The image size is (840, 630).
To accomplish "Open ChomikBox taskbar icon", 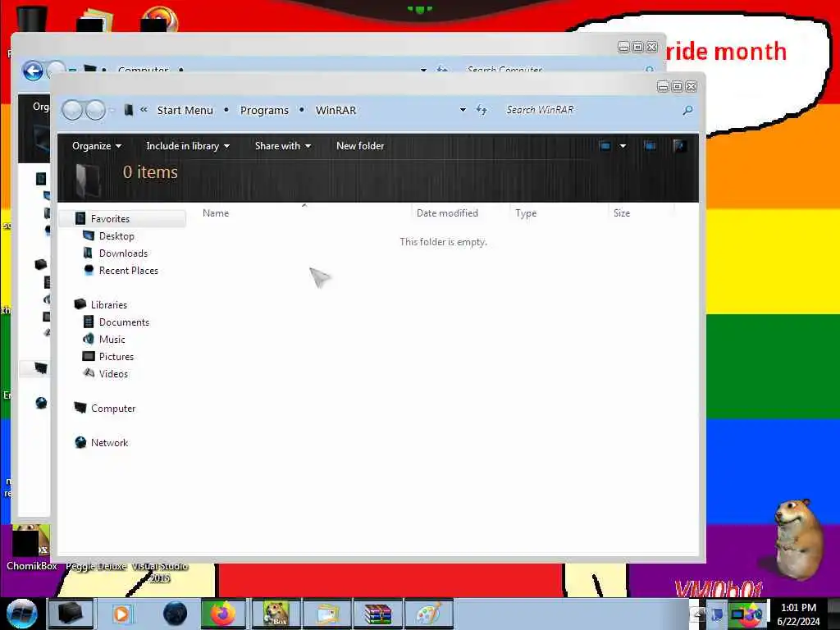I will click(x=276, y=614).
